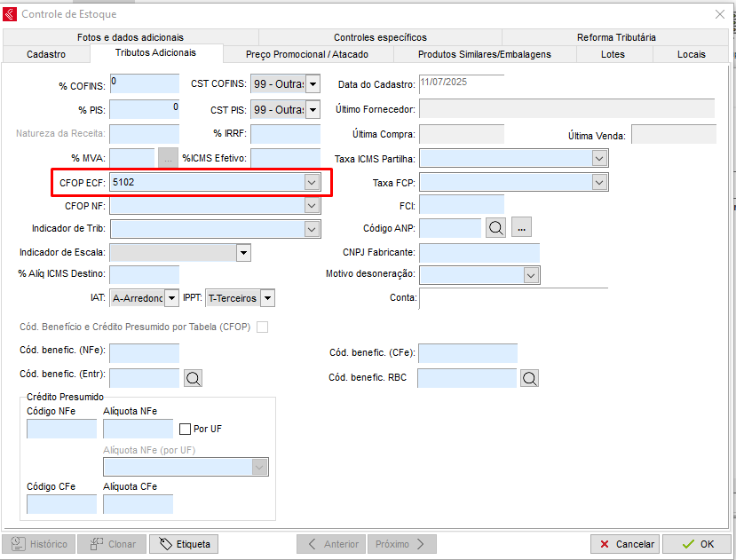Click the Cancelar button
The width and height of the screenshot is (736, 560).
626,544
